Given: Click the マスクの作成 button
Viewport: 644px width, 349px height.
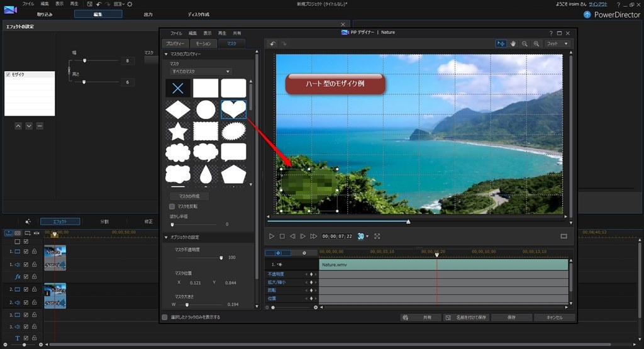Looking at the screenshot, I should [x=189, y=196].
